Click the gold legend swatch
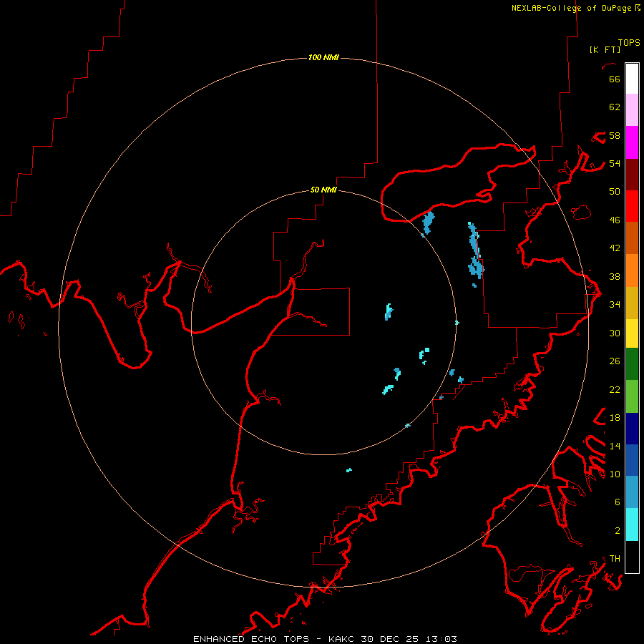The image size is (644, 644). pyautogui.click(x=632, y=303)
